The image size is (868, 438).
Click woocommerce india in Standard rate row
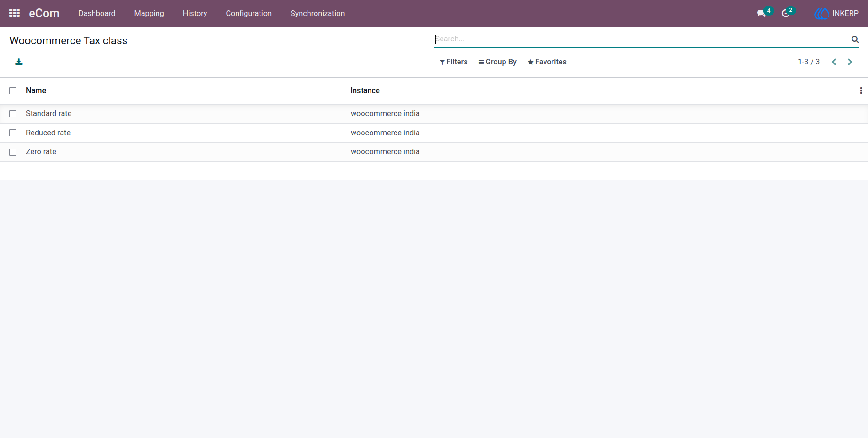pyautogui.click(x=385, y=114)
